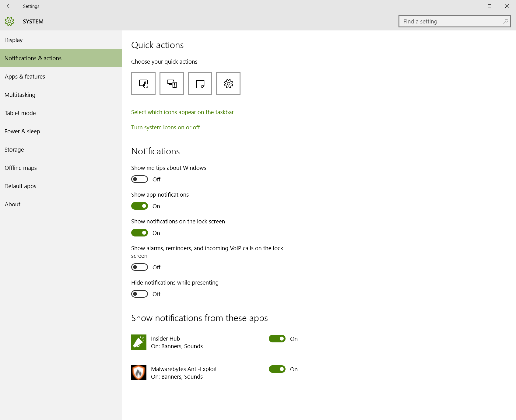Screen dimensions: 516x420
Task: Click the System gear icon in the header
Action: point(9,21)
